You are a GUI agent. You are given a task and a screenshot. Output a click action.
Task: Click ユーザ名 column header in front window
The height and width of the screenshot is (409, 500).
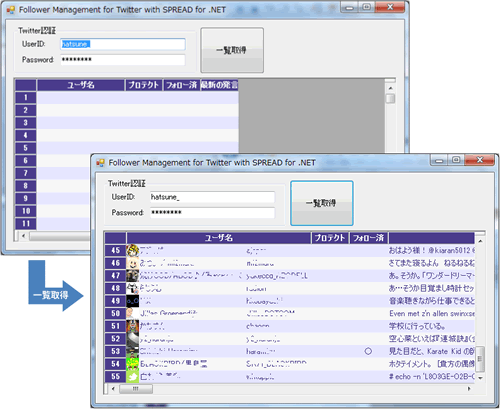click(x=219, y=238)
